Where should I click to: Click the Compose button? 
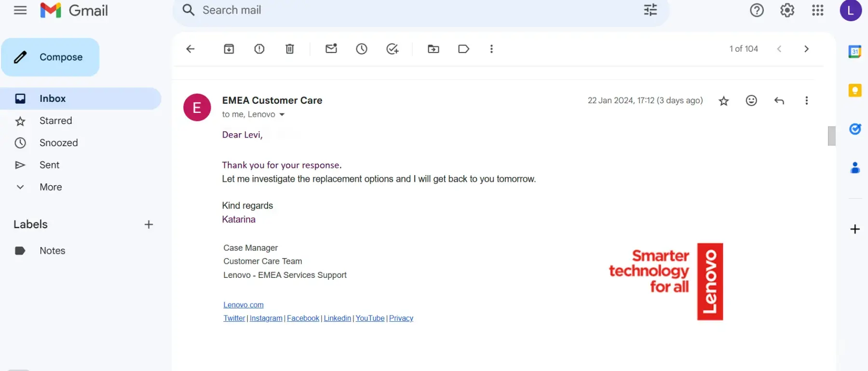pyautogui.click(x=51, y=57)
